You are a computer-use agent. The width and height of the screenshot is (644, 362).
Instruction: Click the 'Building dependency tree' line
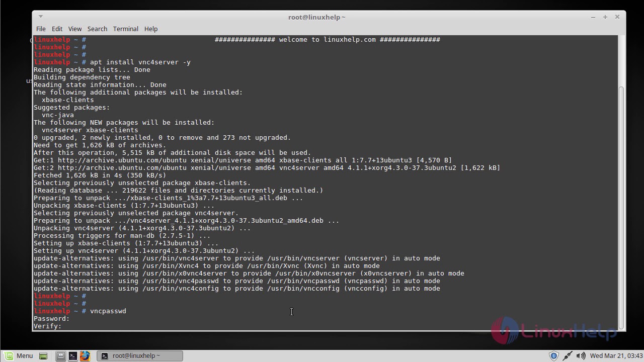click(x=82, y=77)
